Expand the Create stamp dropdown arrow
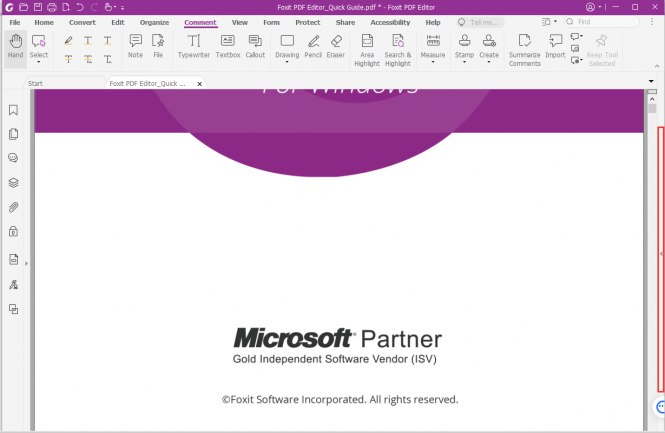665x433 pixels. tap(489, 62)
